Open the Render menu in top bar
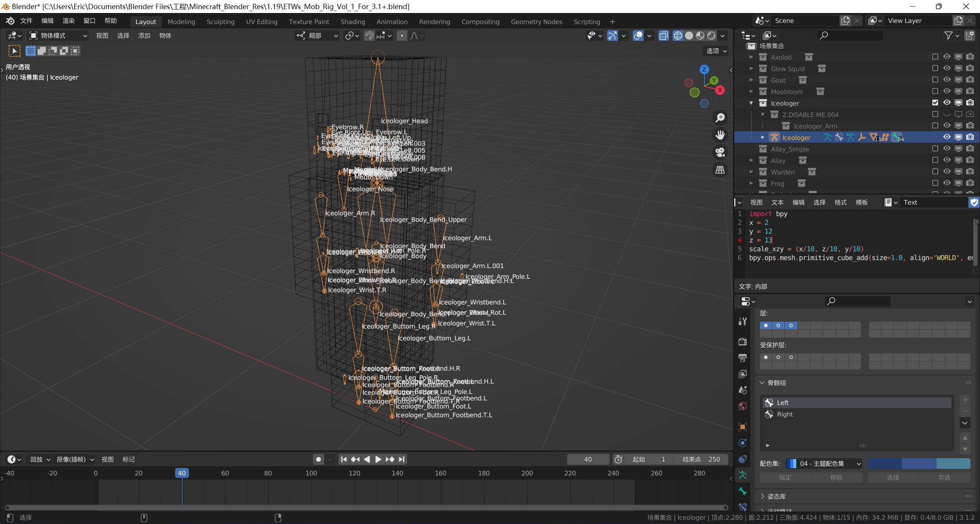This screenshot has width=980, height=524. [x=69, y=21]
